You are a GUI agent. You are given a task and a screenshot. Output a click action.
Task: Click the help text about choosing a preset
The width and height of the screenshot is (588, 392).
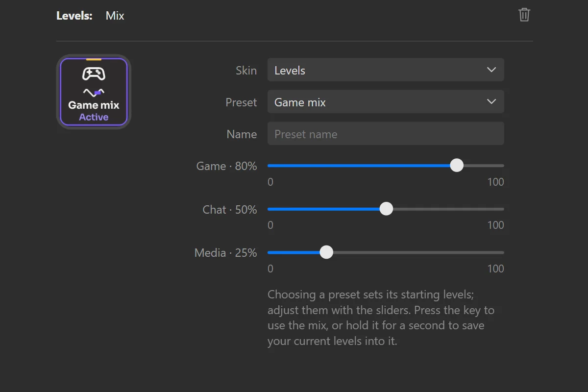pos(381,318)
